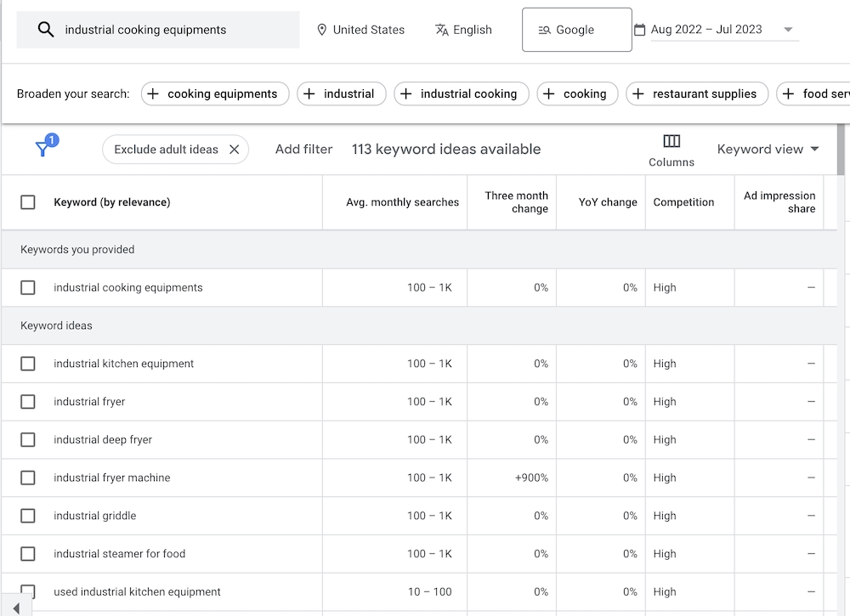Click the Add filter link
This screenshot has height=616, width=850.
pos(303,149)
